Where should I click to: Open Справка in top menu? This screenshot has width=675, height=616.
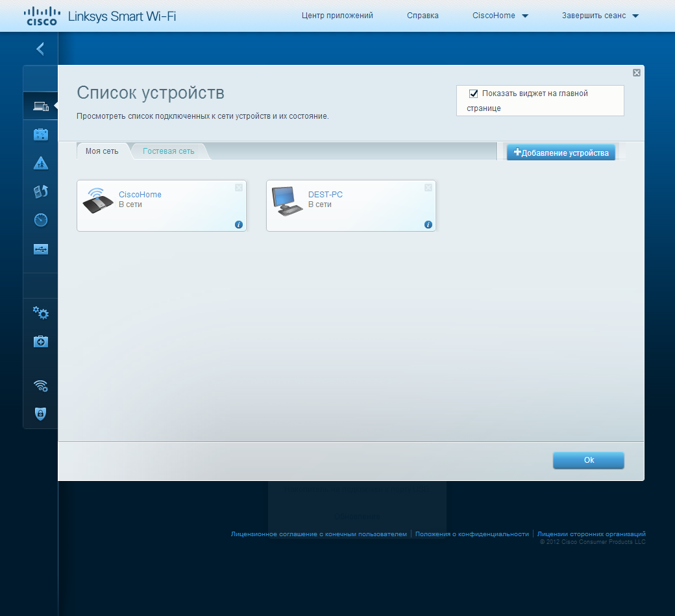point(423,16)
